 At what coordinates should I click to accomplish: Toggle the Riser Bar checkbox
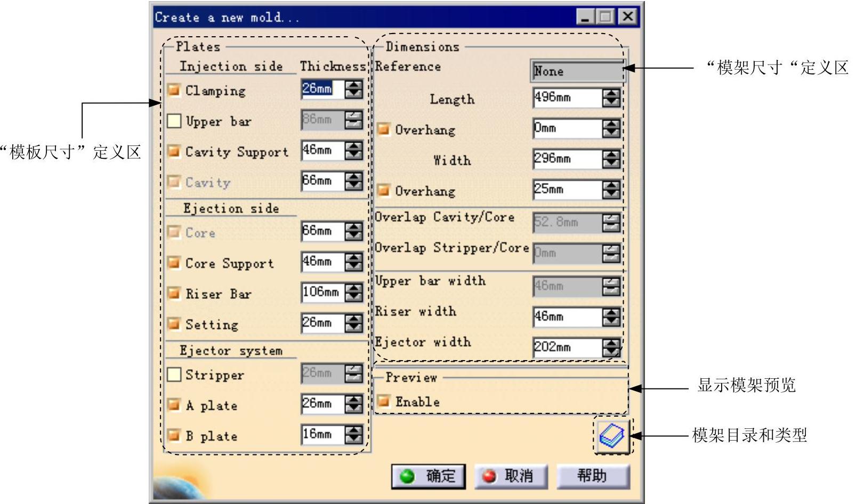(x=174, y=293)
